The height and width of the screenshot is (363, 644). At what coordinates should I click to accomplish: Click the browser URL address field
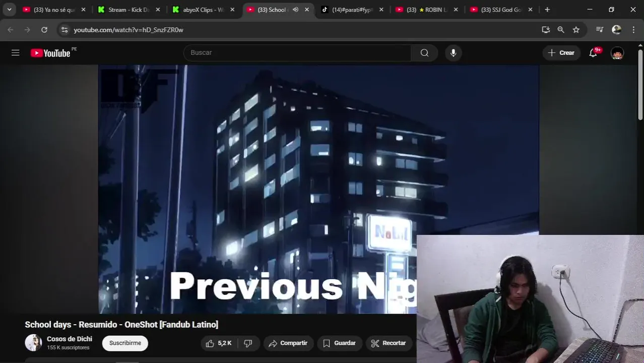302,30
